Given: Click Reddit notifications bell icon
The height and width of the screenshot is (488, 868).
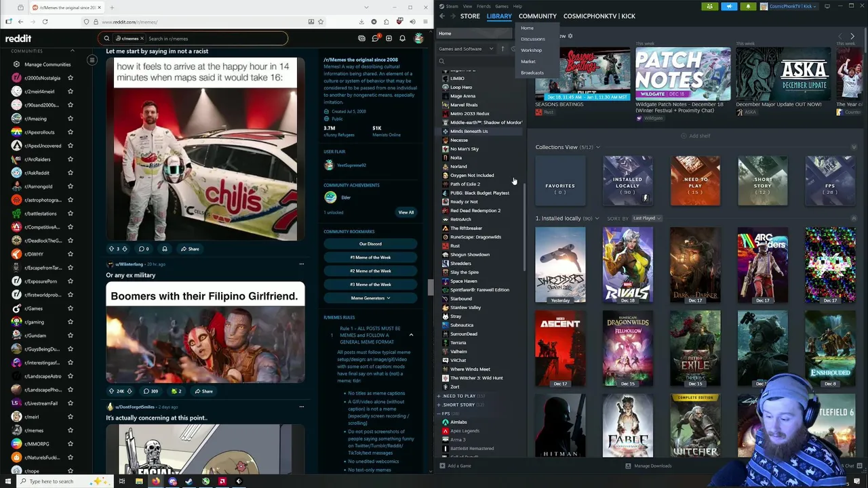Looking at the screenshot, I should 402,39.
